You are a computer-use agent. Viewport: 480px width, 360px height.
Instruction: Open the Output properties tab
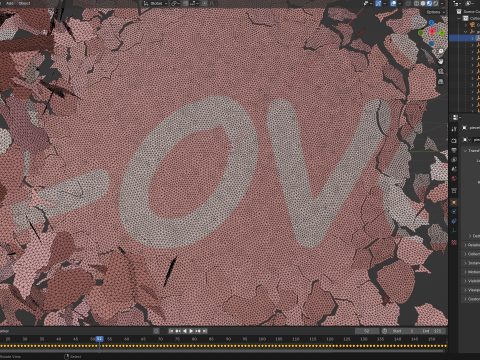pyautogui.click(x=454, y=150)
